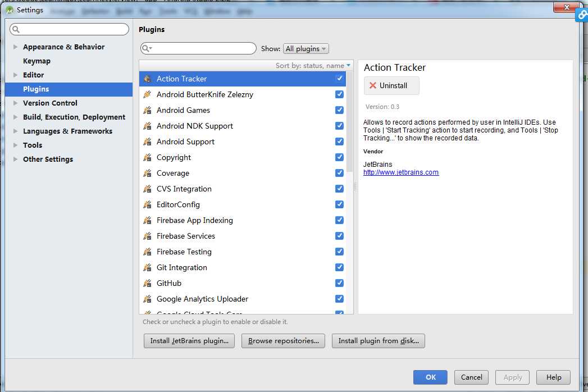This screenshot has height=392, width=588.
Task: Click Install JetBrains plugin button
Action: coord(189,341)
